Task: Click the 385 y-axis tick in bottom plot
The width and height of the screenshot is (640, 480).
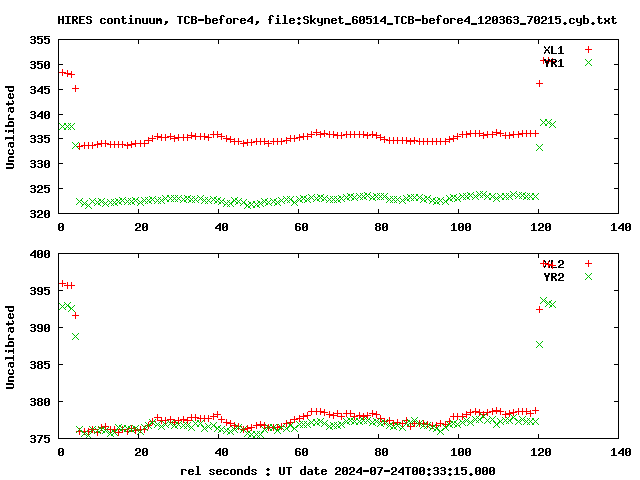Action: pyautogui.click(x=40, y=365)
